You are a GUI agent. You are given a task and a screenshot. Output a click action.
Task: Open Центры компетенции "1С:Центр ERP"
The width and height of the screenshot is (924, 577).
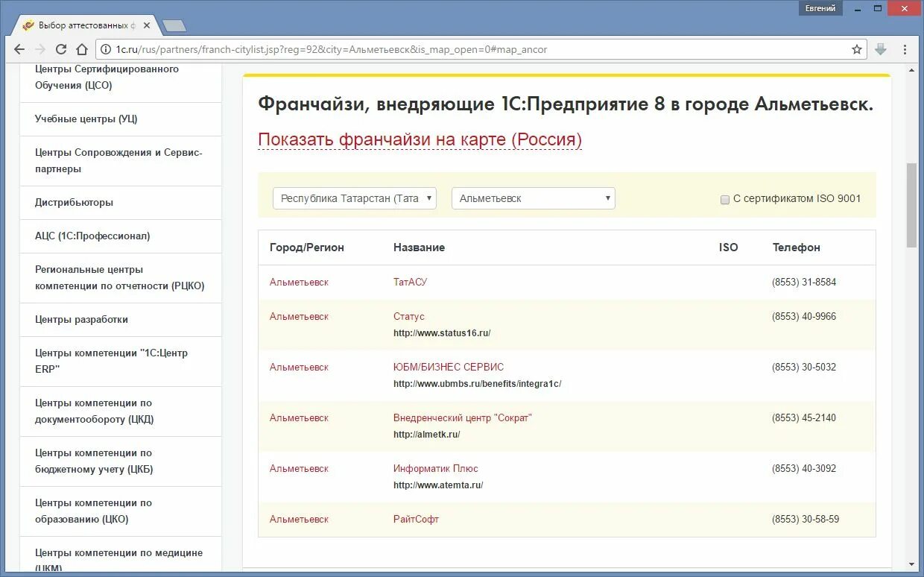point(121,362)
